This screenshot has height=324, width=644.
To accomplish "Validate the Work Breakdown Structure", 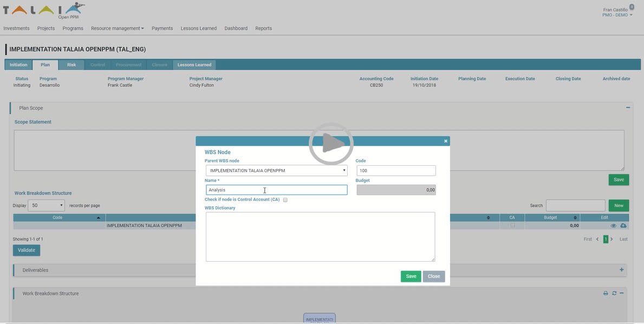I will click(x=27, y=250).
